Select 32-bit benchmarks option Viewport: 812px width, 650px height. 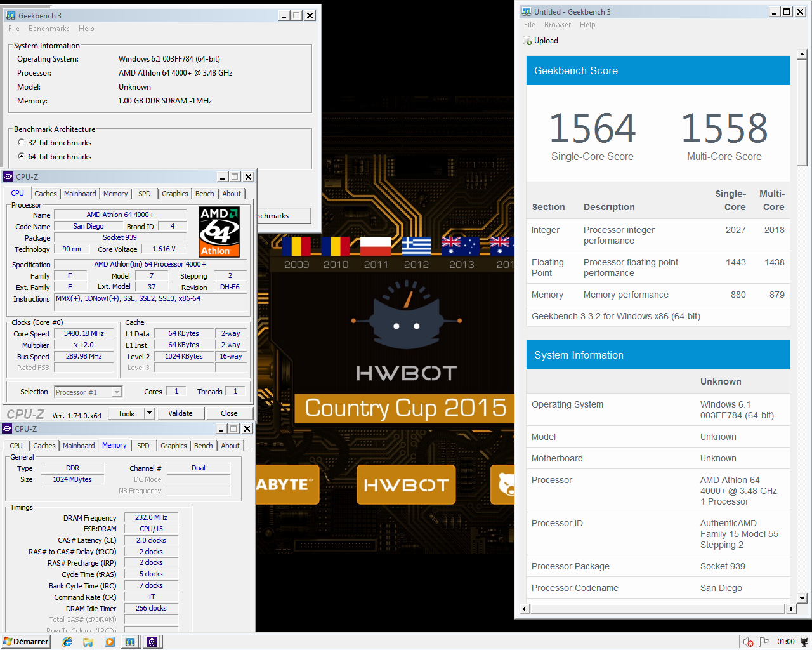(x=22, y=143)
